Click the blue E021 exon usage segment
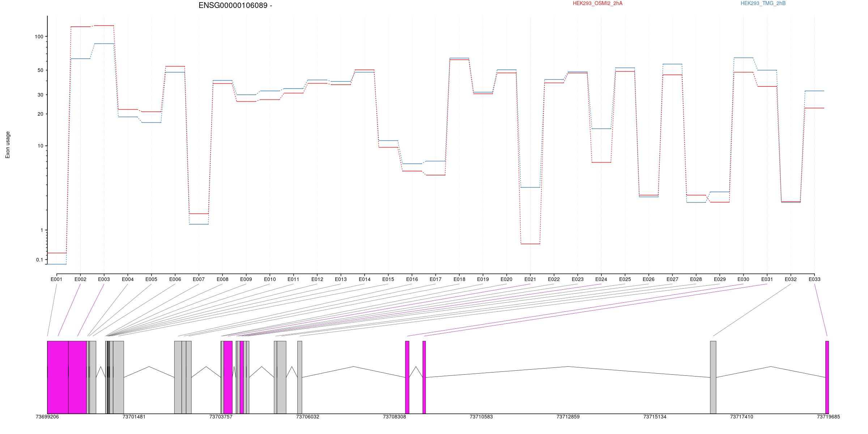The width and height of the screenshot is (868, 434). coord(530,187)
